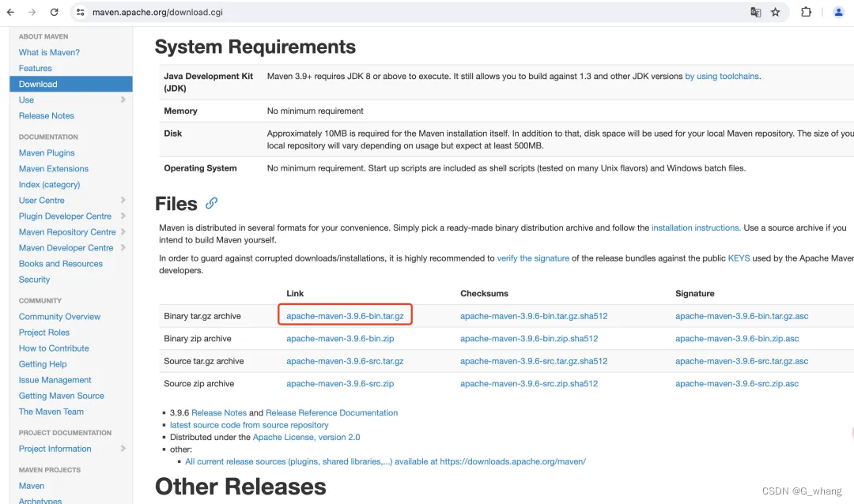Open the 3.9.6 Release Notes link
854x504 pixels.
click(219, 412)
